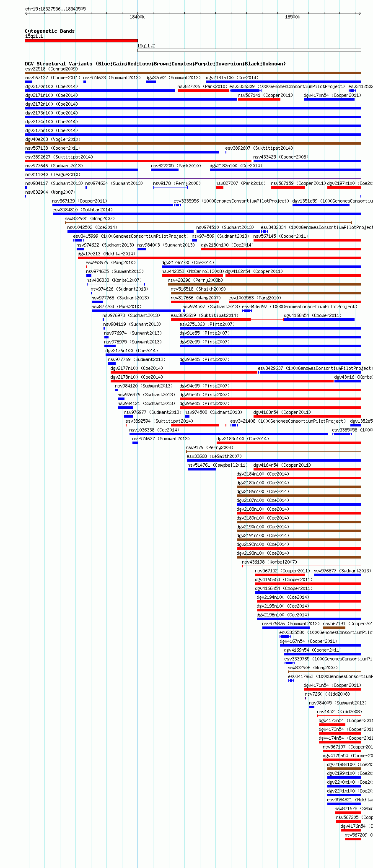
Task: Click the 15q11.2 band label
Action: point(146,46)
